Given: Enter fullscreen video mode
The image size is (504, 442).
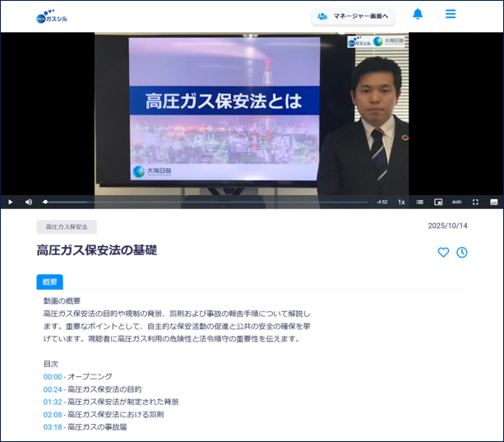Looking at the screenshot, I should point(475,202).
